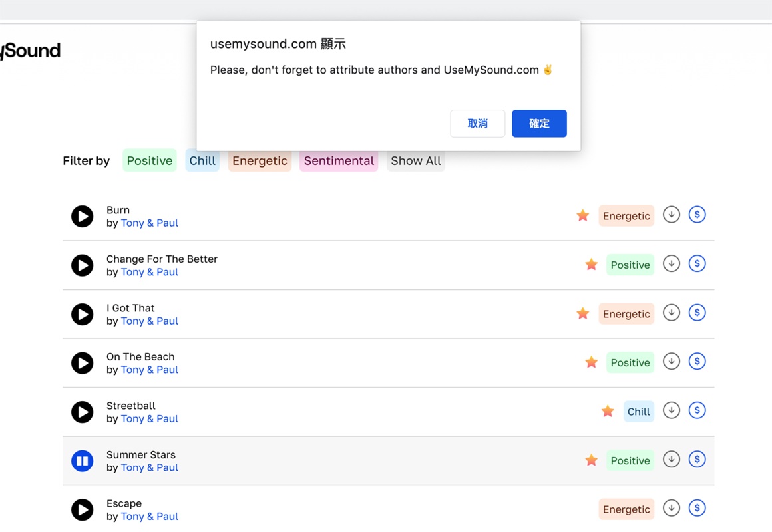Pause the playing Summer Stars track

pyautogui.click(x=83, y=460)
